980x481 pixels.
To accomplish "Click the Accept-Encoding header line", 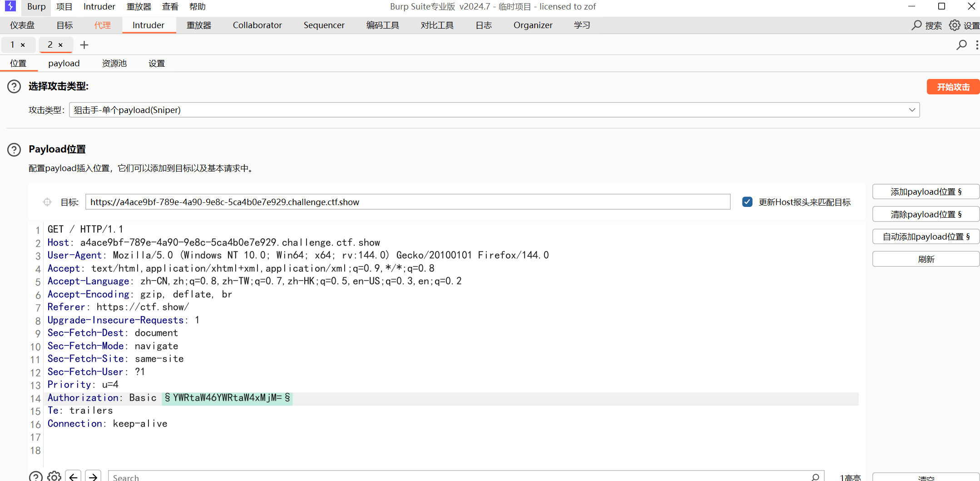I will pos(140,294).
